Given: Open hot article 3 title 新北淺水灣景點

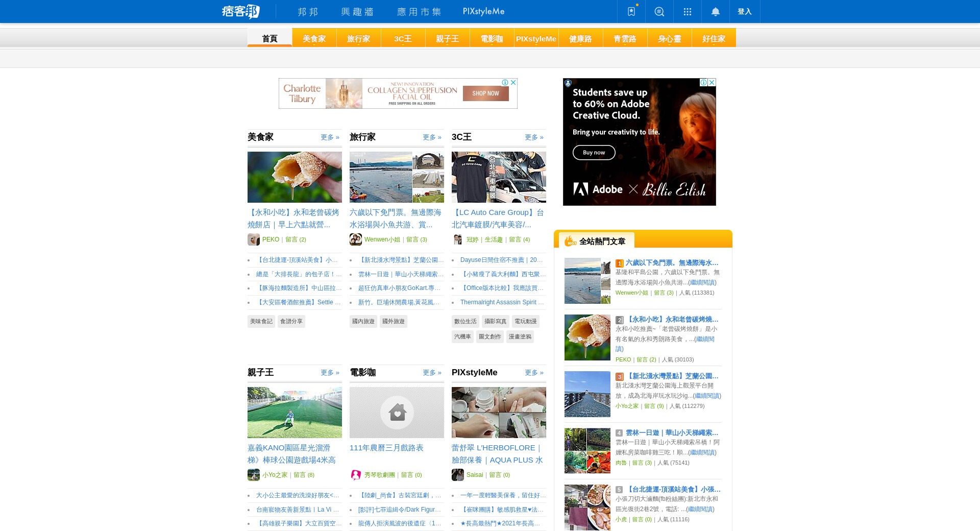Looking at the screenshot, I should point(672,376).
